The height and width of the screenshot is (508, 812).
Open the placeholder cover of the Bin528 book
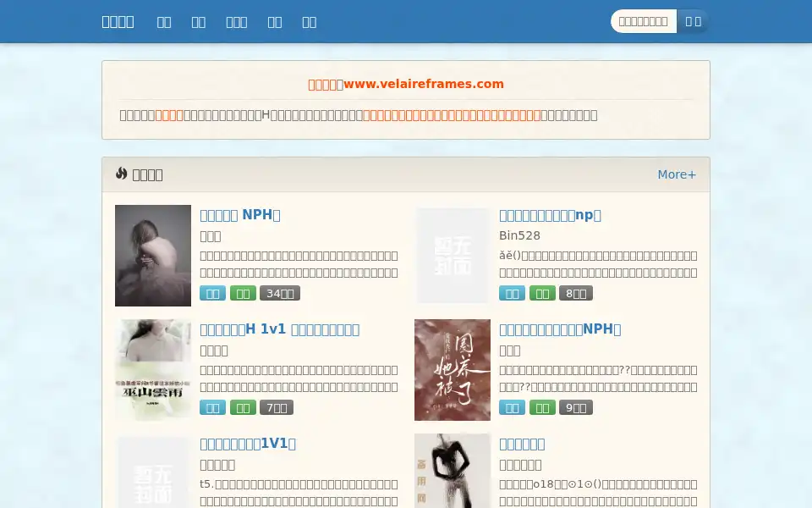click(x=452, y=256)
